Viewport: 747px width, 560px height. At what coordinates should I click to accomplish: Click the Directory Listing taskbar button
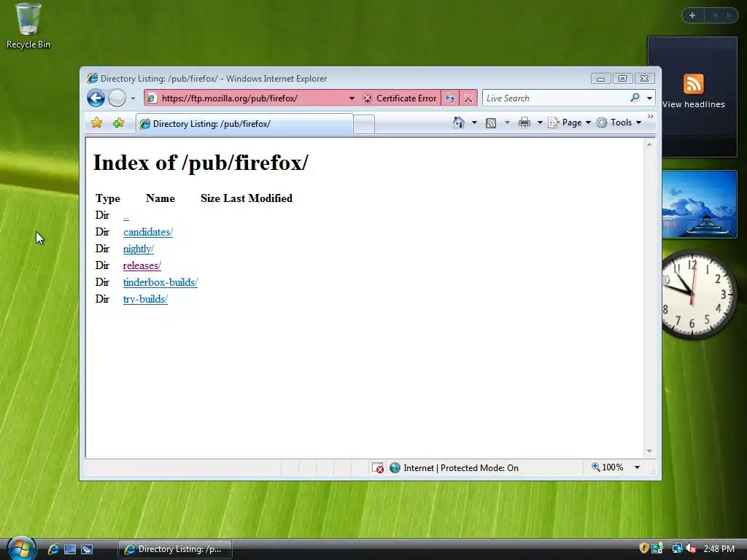pos(175,549)
